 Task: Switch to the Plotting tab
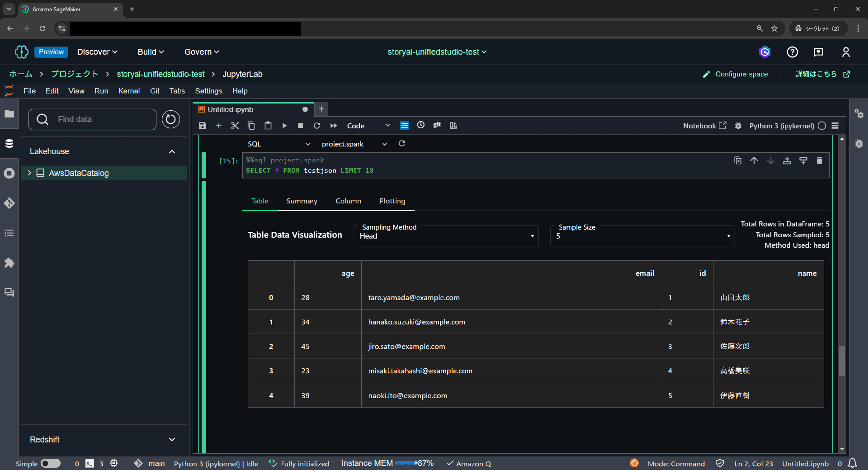(x=392, y=201)
